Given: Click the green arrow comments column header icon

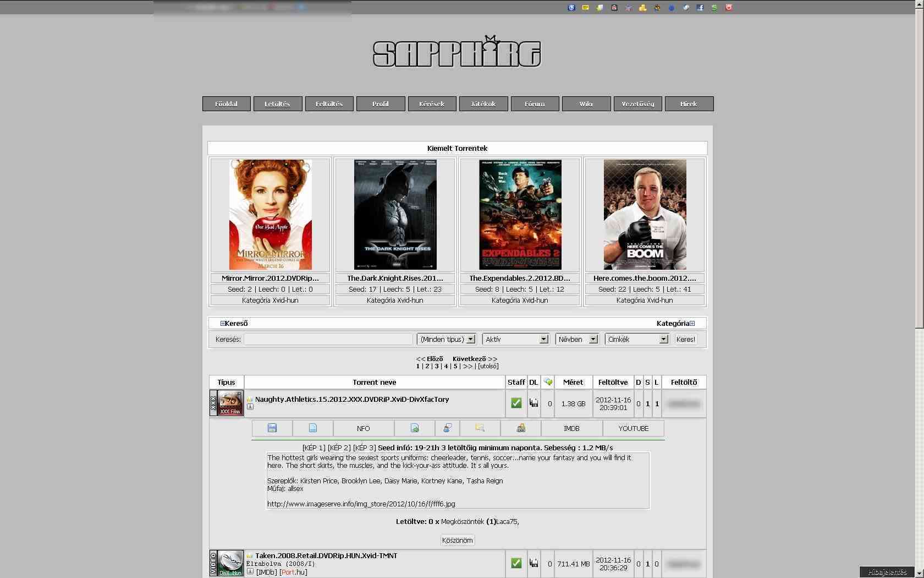Looking at the screenshot, I should 548,381.
